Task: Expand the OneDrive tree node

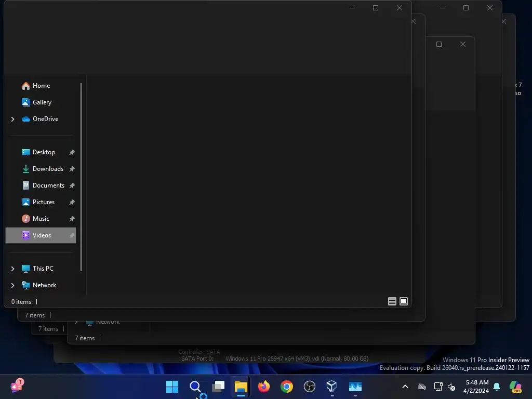Action: click(12, 119)
